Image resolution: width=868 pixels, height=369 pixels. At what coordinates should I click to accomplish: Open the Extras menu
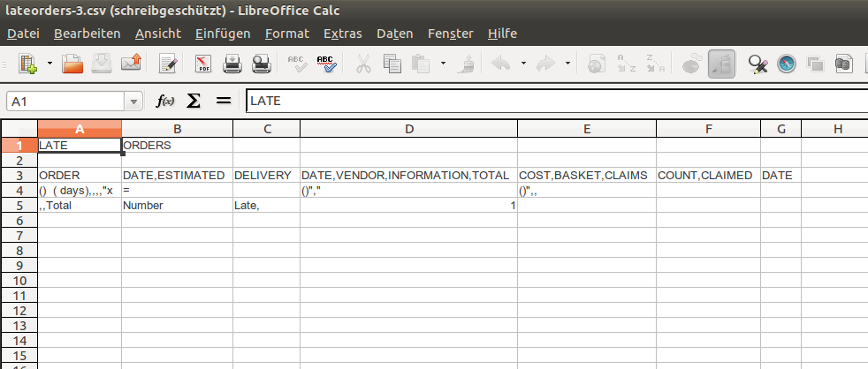pyautogui.click(x=342, y=34)
